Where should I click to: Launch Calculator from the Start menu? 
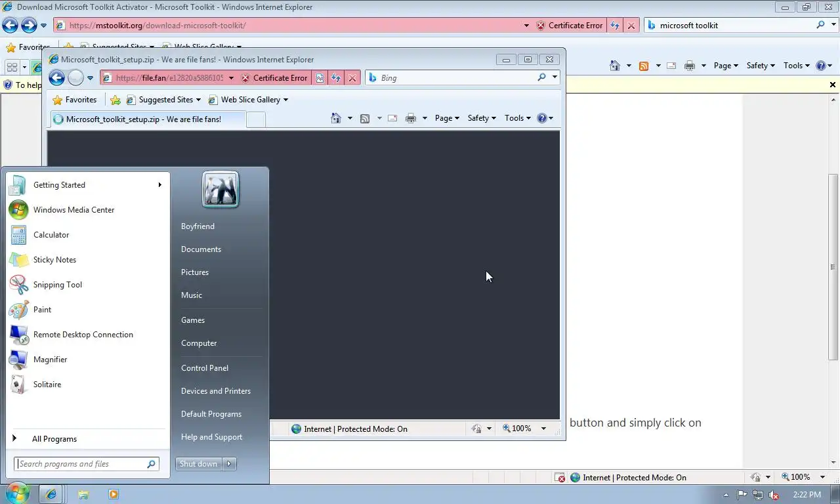point(51,235)
